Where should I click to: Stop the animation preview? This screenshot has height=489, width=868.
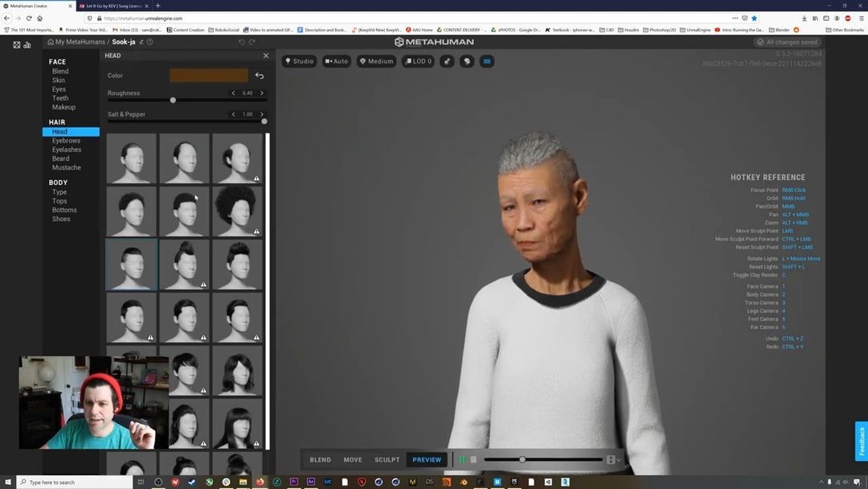coord(473,460)
